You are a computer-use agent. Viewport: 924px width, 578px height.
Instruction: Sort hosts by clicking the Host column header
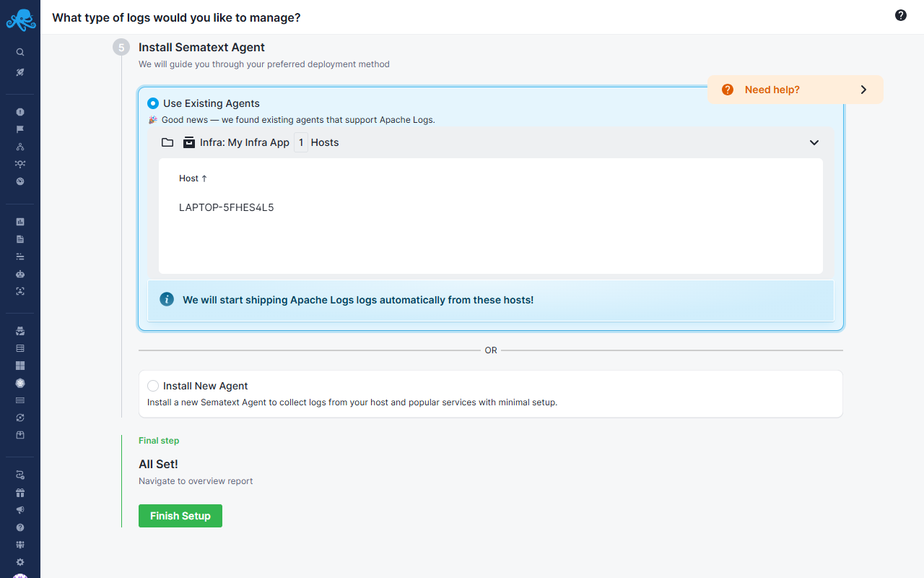[x=191, y=178]
